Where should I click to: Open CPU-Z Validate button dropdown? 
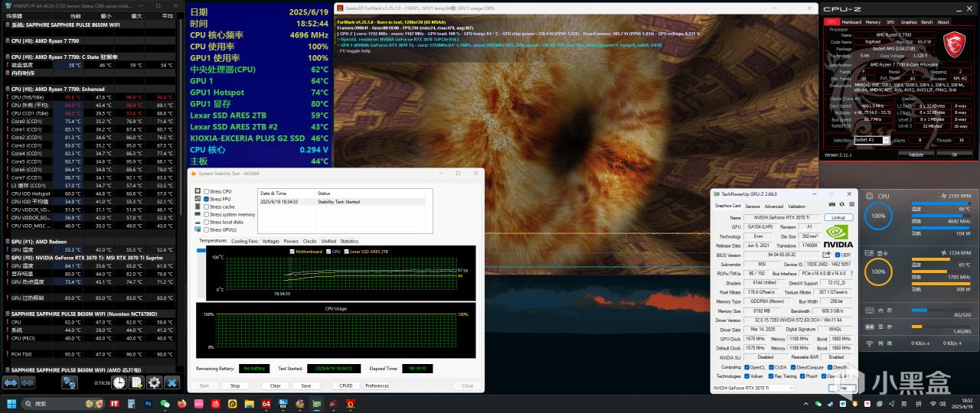pyautogui.click(x=916, y=154)
